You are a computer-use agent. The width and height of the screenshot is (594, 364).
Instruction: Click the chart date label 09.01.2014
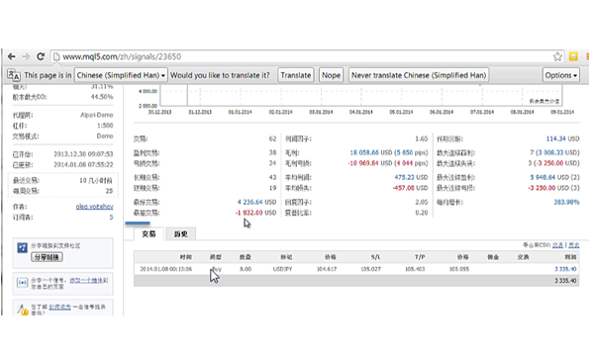[x=562, y=112]
